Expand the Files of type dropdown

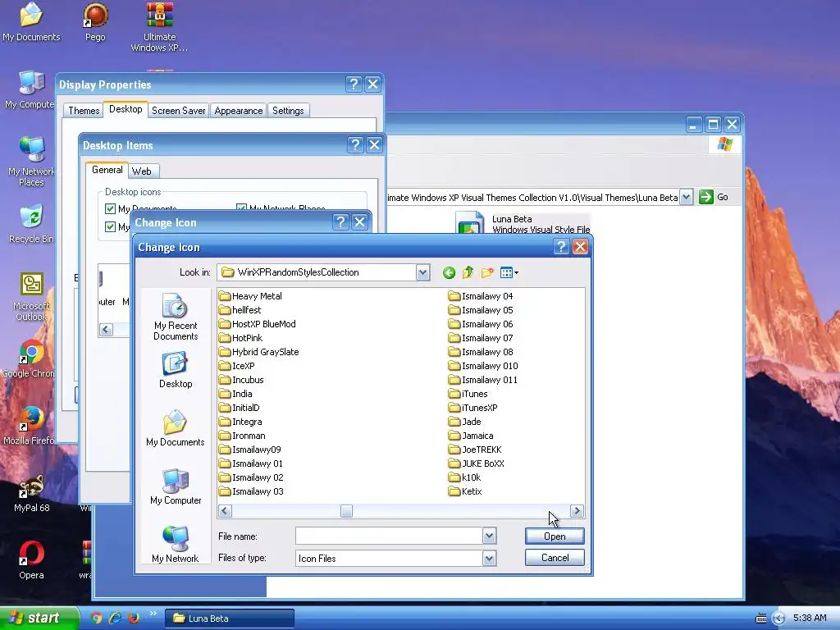coord(489,558)
